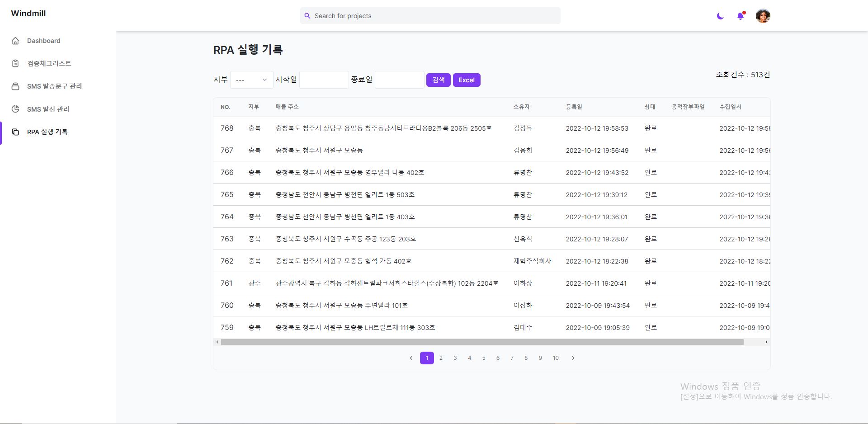This screenshot has height=424, width=868.
Task: Toggle dark mode with moon icon
Action: (720, 16)
